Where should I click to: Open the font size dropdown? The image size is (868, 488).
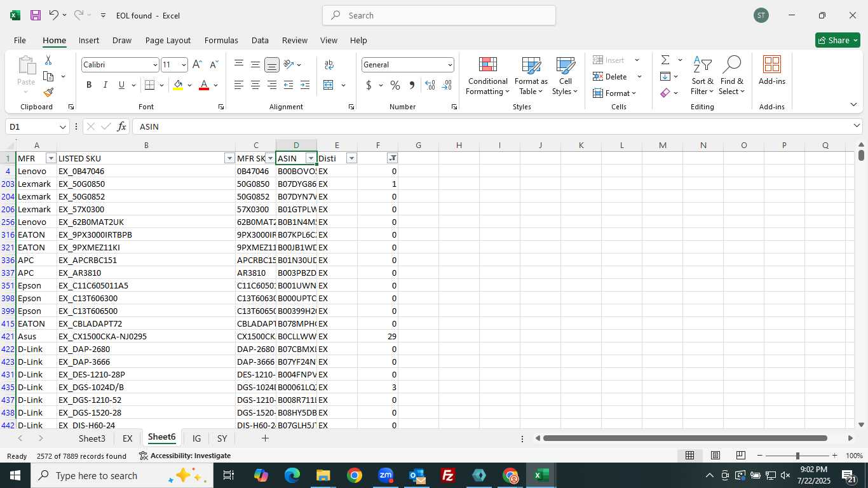(184, 65)
